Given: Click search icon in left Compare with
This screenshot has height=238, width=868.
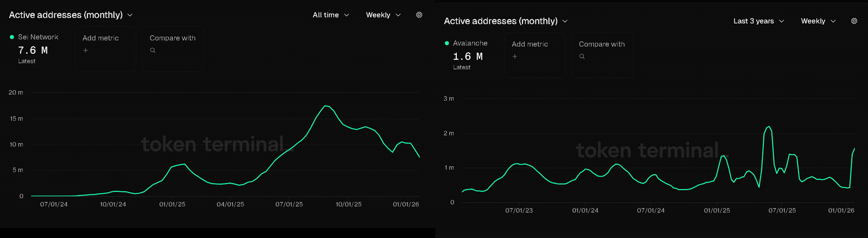Looking at the screenshot, I should pos(153,51).
